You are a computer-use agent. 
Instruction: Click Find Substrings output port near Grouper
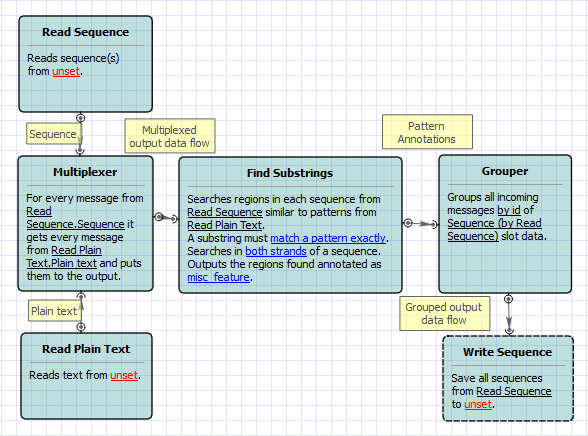(408, 223)
